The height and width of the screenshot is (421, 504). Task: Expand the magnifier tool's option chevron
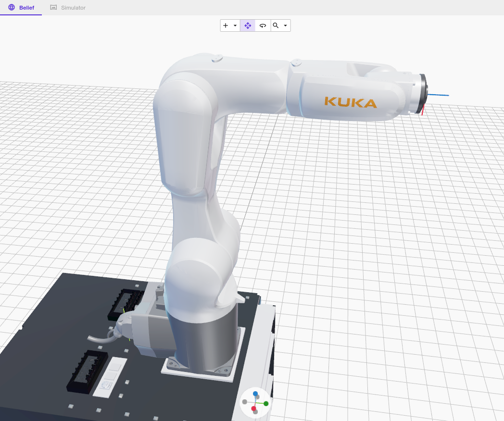[286, 25]
